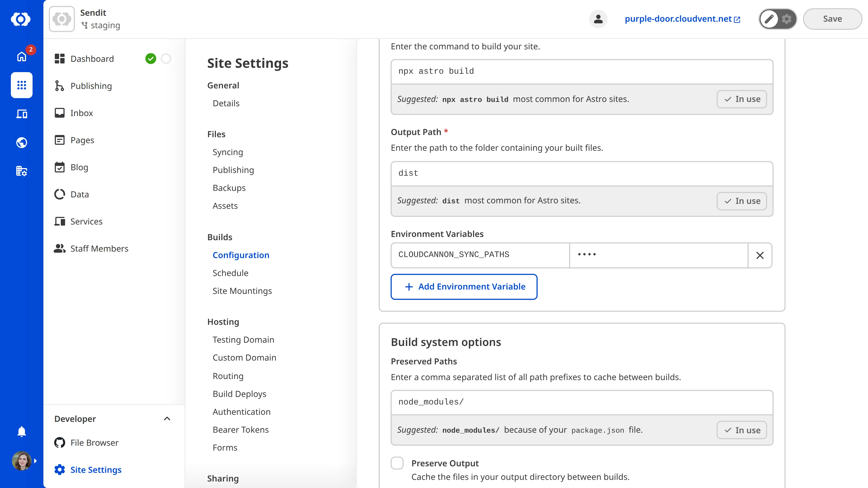868x488 pixels.
Task: Select the apps grid icon in the blue rail
Action: coord(21,85)
